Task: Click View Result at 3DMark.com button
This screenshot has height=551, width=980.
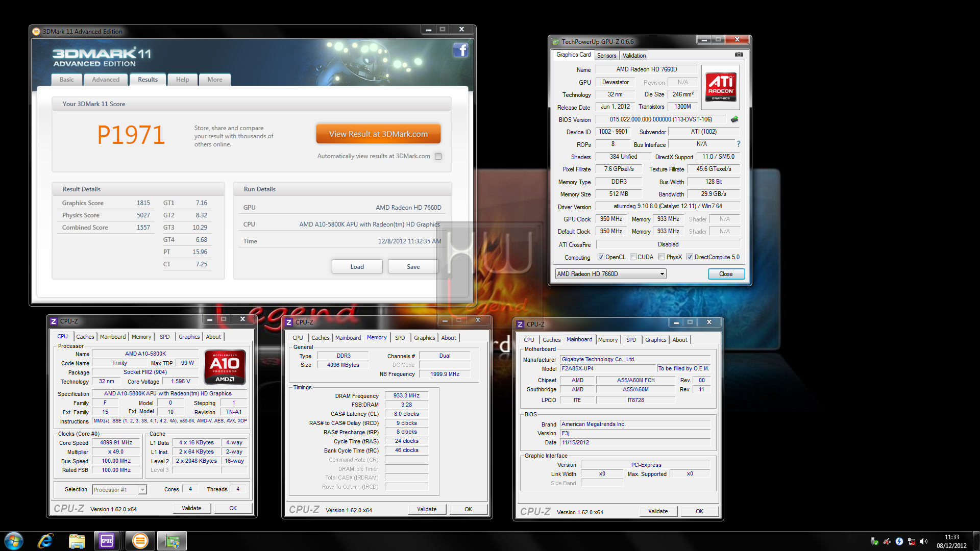Action: click(x=378, y=134)
